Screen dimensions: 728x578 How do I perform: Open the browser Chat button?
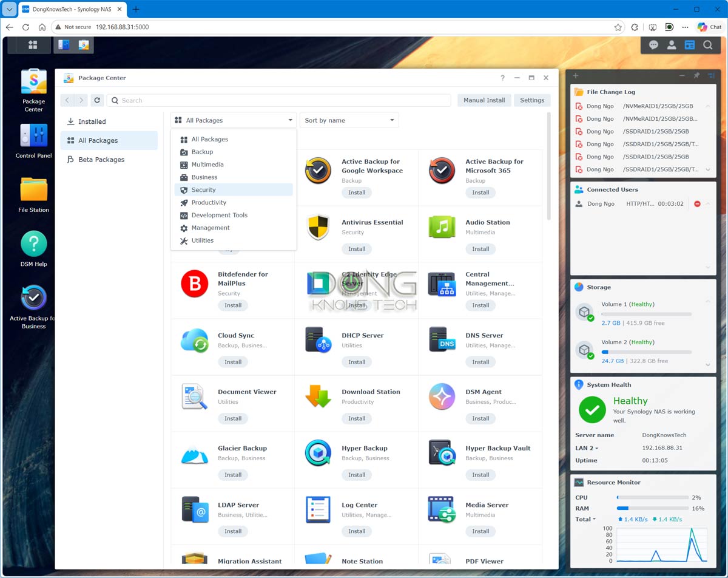point(709,27)
